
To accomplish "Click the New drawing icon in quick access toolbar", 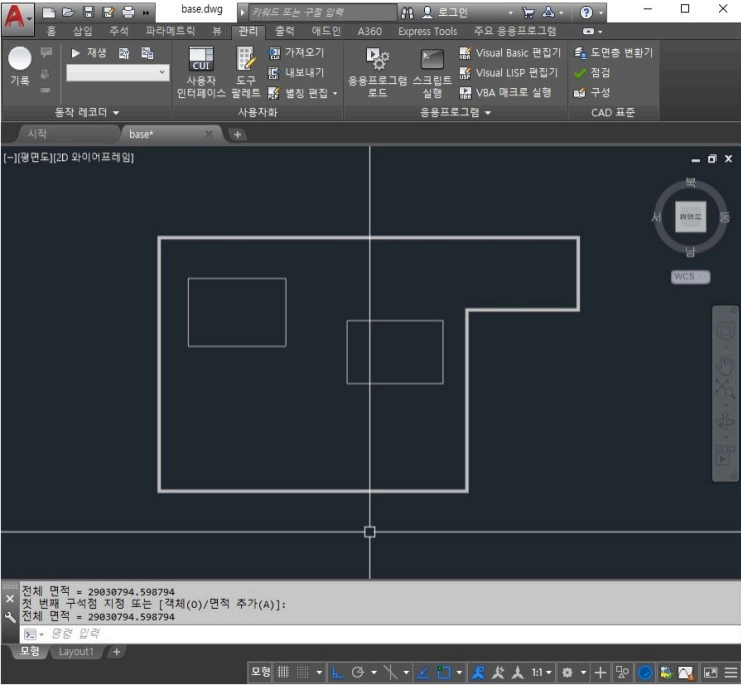I will (x=49, y=12).
